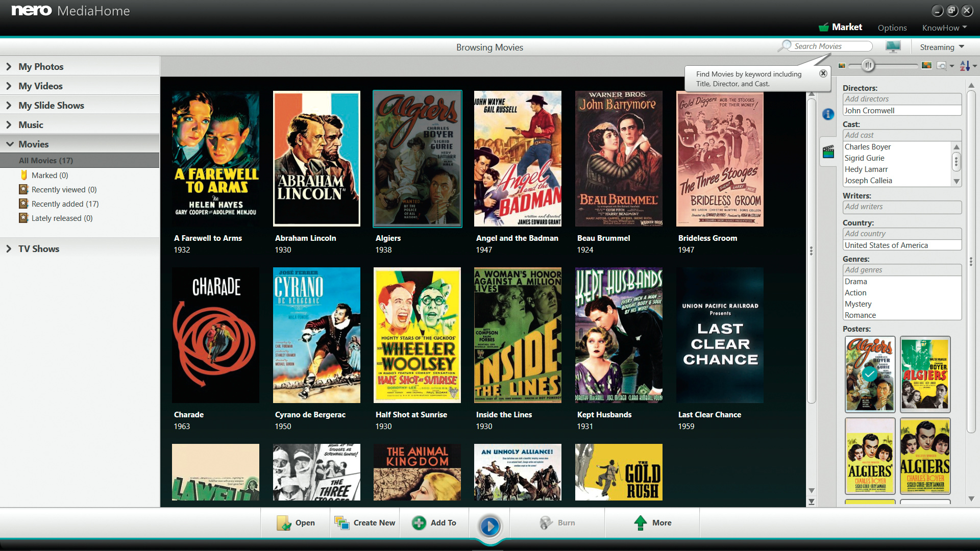Collapse the Movies sidebar section
Screen dimensions: 980x551
click(x=9, y=144)
